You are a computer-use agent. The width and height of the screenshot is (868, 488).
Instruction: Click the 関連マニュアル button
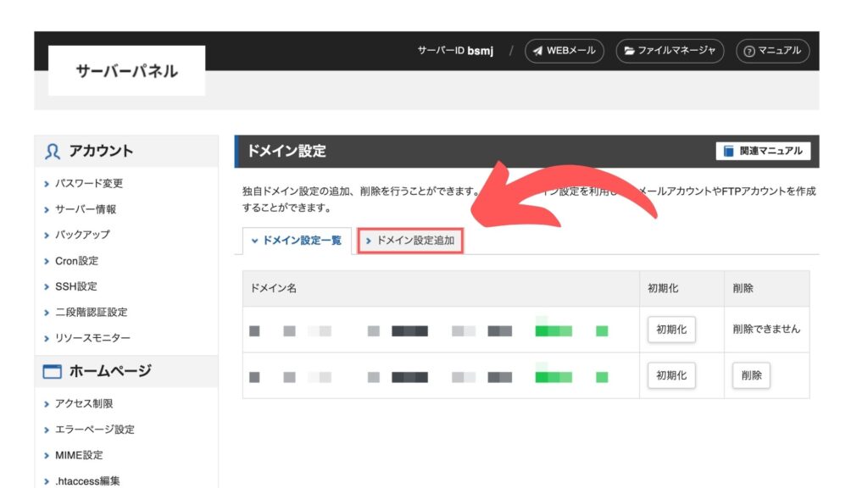point(763,151)
